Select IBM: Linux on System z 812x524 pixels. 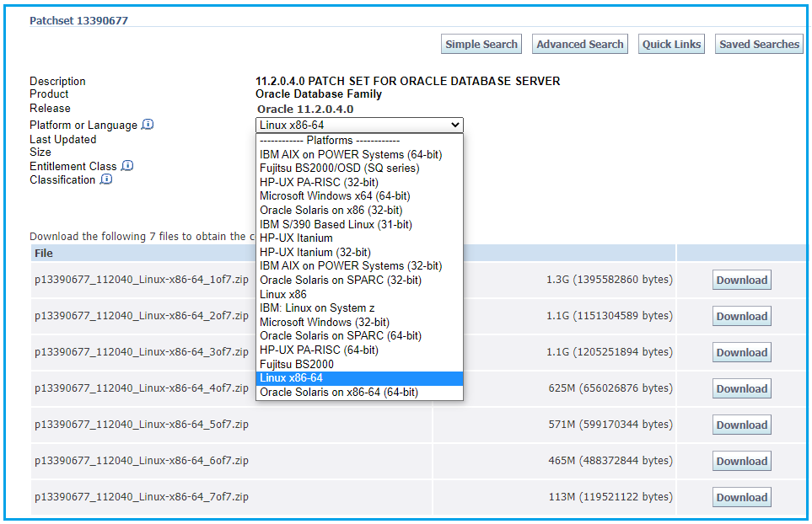point(359,307)
